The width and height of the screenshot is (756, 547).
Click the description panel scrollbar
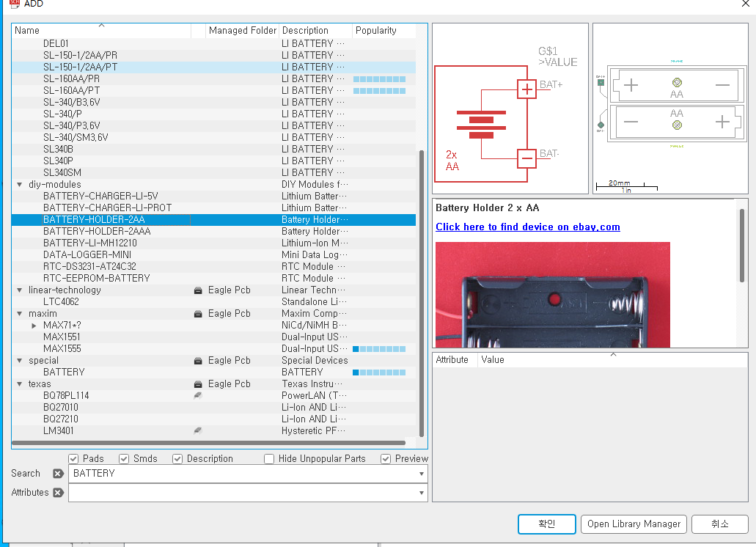pyautogui.click(x=742, y=246)
